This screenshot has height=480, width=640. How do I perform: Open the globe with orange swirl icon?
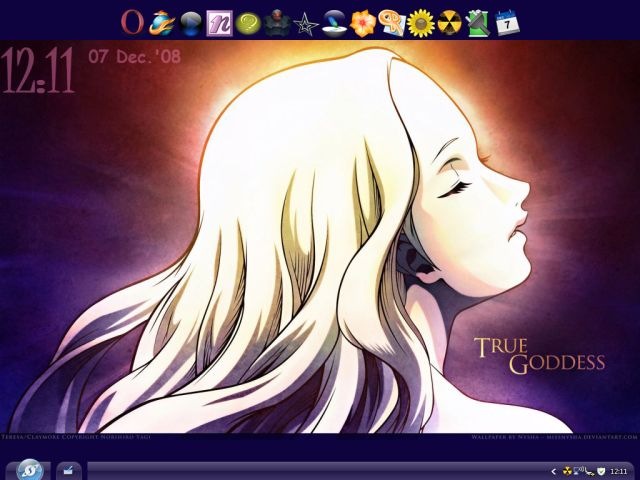[x=161, y=23]
